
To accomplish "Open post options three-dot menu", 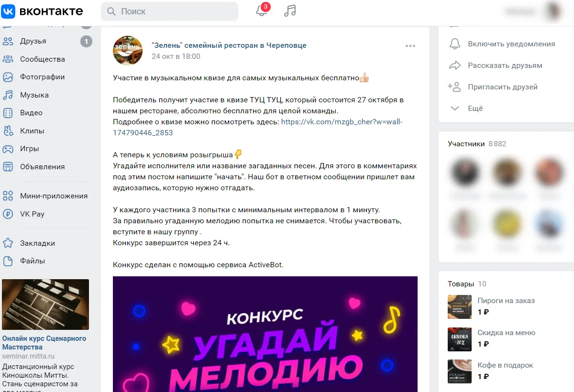I will (x=410, y=46).
